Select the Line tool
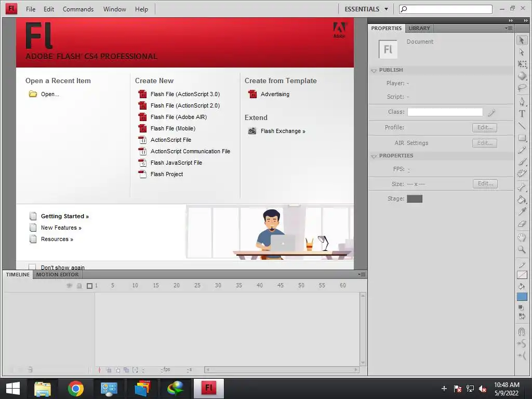The image size is (532, 399). 522,126
